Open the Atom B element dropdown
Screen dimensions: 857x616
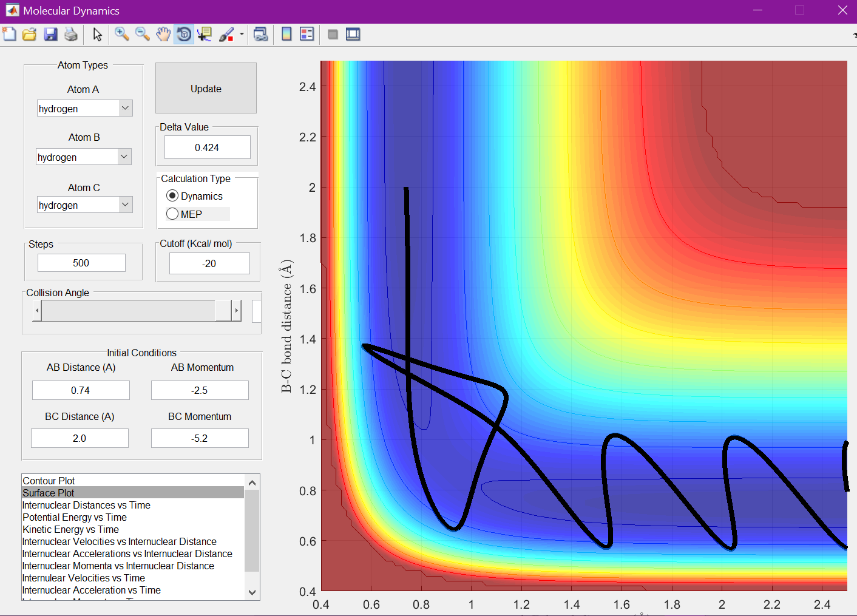pyautogui.click(x=84, y=157)
